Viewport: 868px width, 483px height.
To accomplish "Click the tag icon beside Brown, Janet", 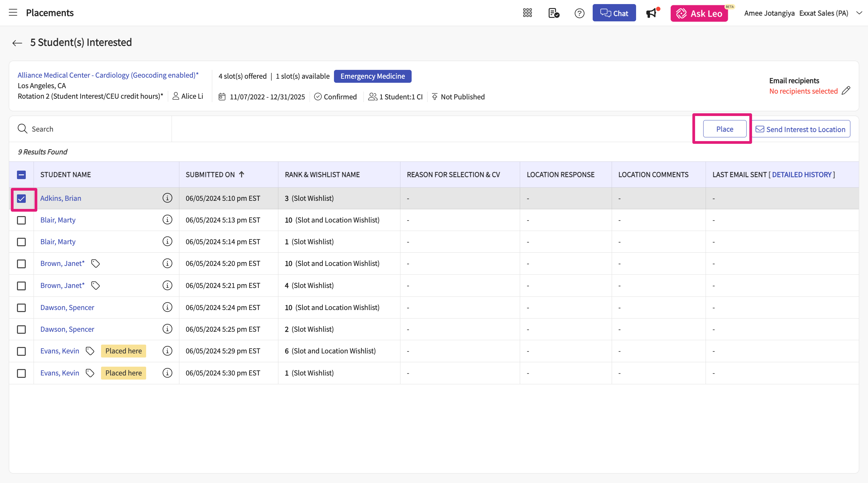I will tap(95, 263).
